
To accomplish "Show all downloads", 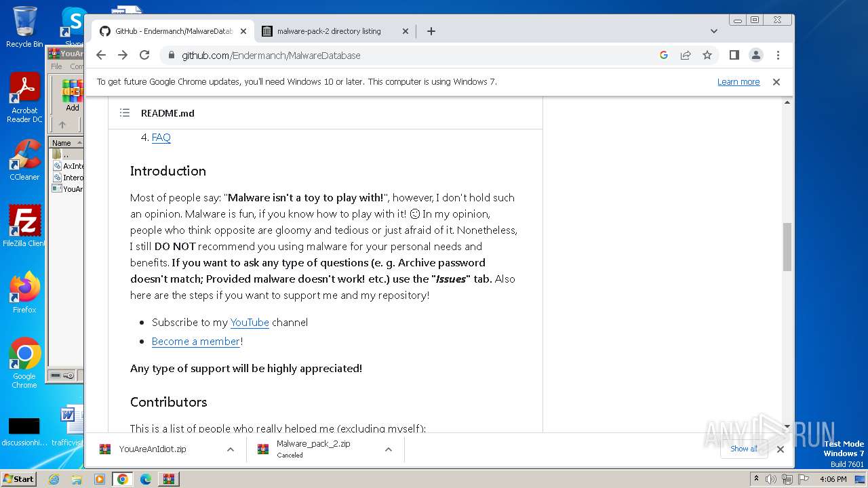I will click(744, 449).
